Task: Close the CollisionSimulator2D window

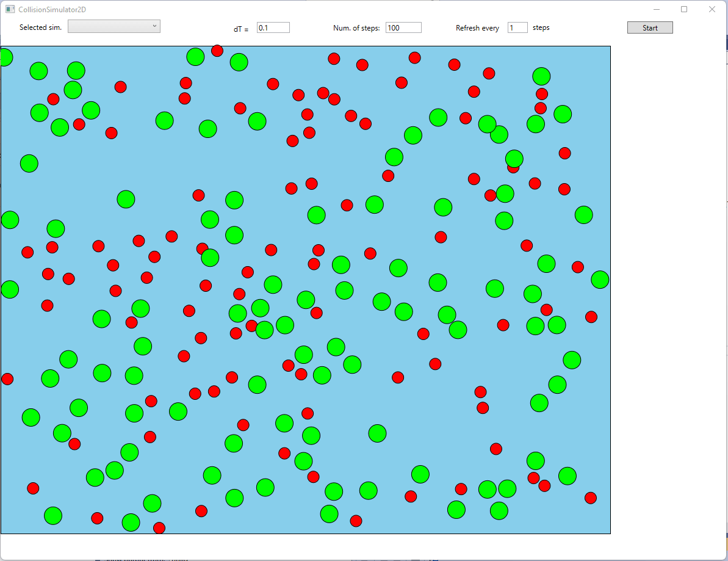Action: click(712, 9)
